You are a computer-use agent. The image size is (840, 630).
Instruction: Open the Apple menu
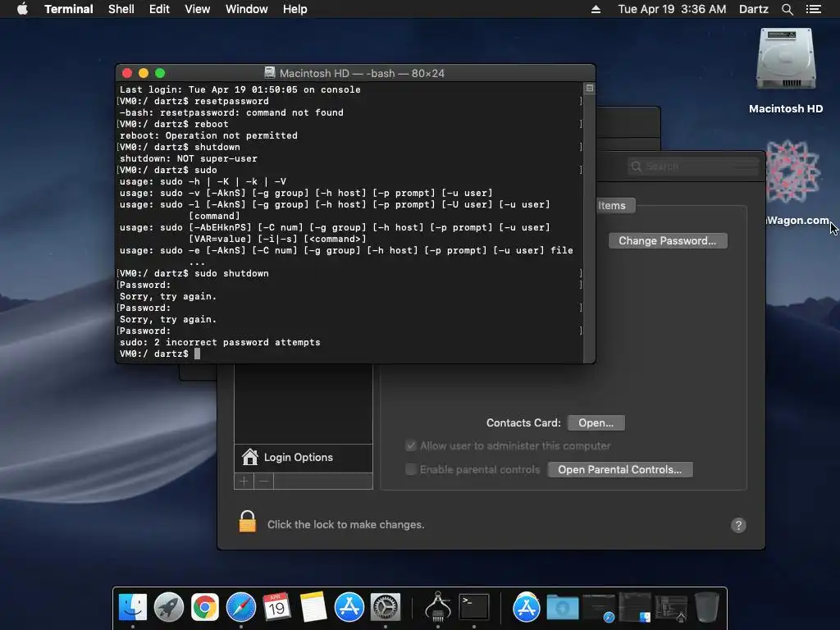point(22,9)
